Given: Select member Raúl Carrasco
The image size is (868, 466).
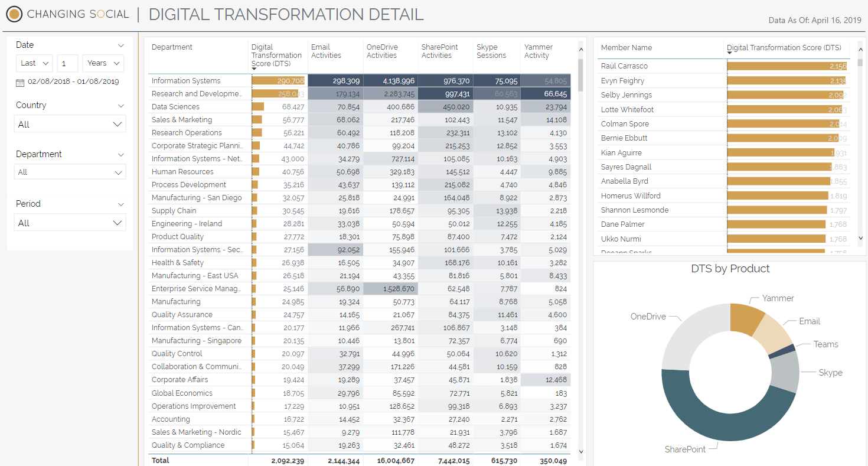Looking at the screenshot, I should point(724,66).
